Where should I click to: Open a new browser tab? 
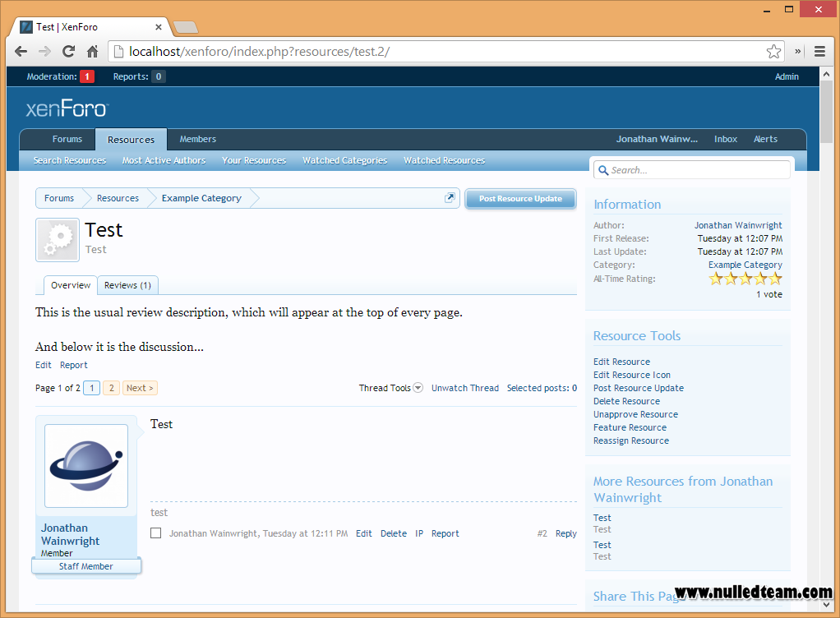tap(186, 27)
